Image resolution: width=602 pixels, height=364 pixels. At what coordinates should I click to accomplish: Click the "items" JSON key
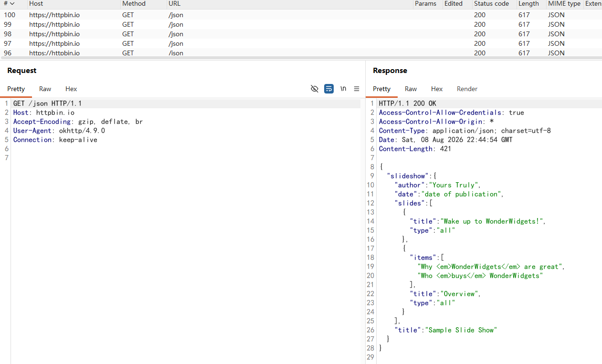pyautogui.click(x=423, y=258)
